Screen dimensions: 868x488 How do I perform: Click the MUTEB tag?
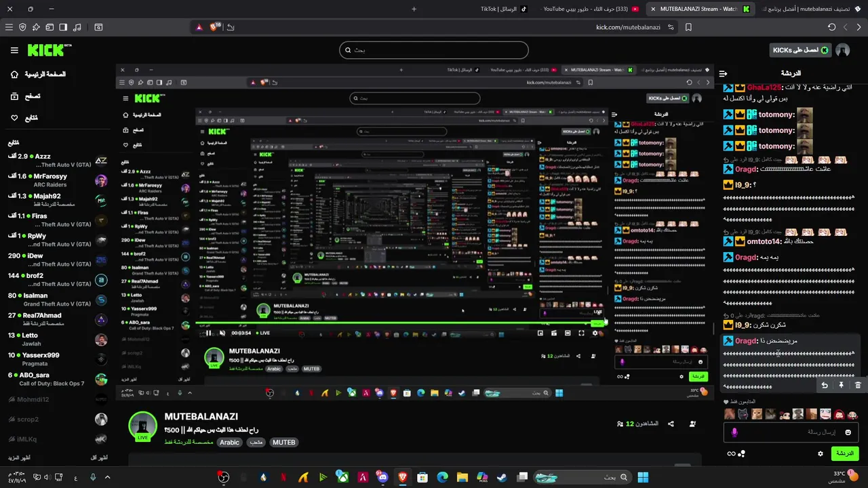pyautogui.click(x=283, y=442)
